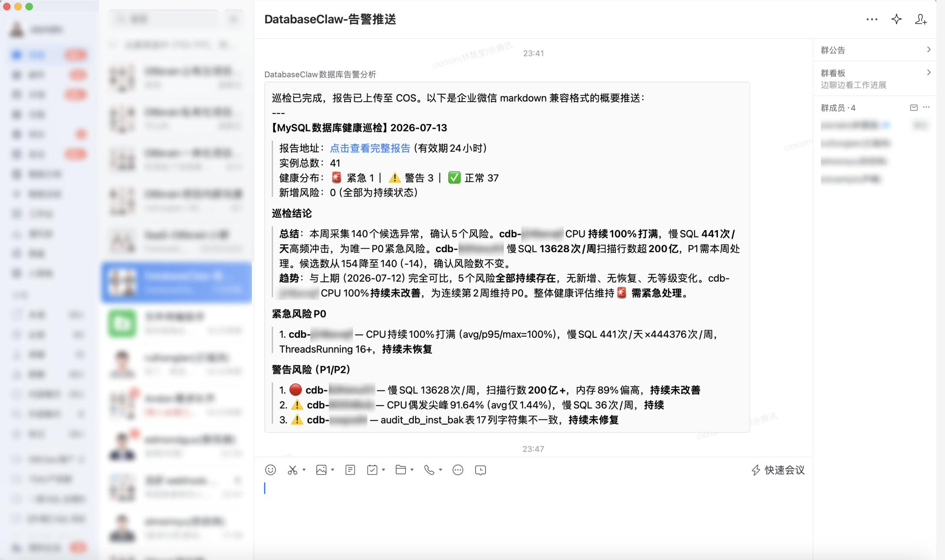Viewport: 945px width, 560px height.
Task: Click the calendar checkmark schedule icon
Action: pos(372,470)
